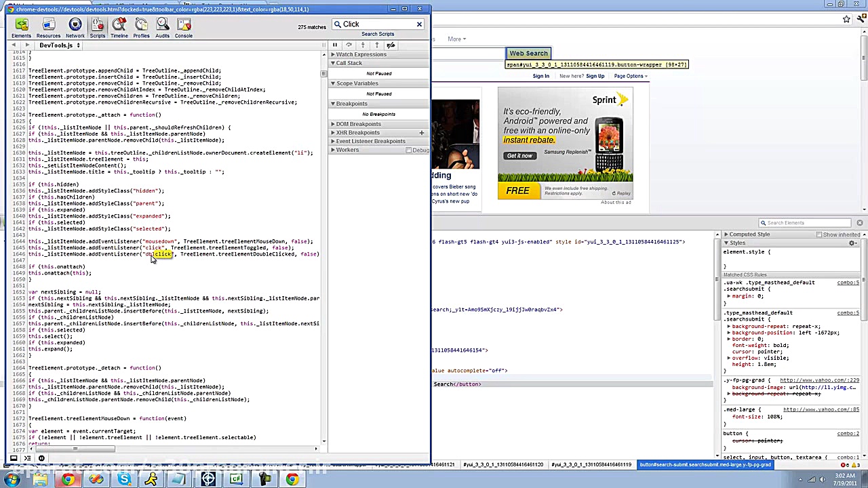
Task: Click the Add XHR breakpoint plus button
Action: (x=422, y=132)
